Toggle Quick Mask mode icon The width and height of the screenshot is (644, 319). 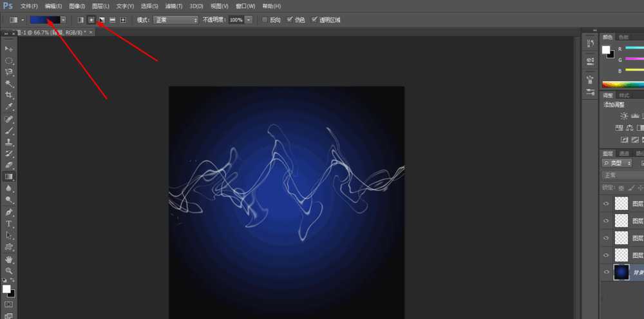point(8,305)
